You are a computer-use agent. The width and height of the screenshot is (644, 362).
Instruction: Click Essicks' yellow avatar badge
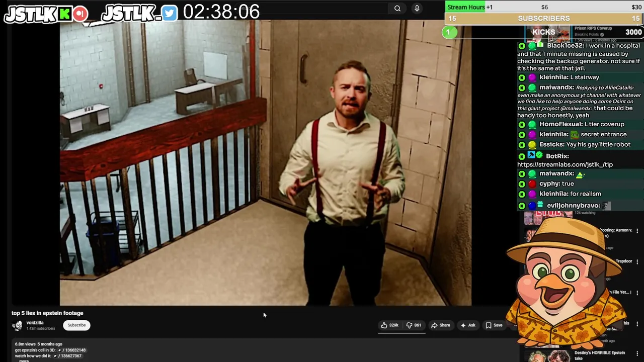click(532, 145)
